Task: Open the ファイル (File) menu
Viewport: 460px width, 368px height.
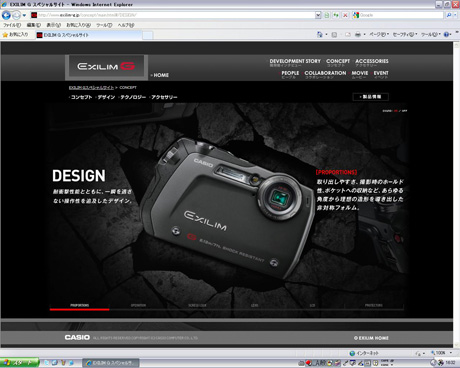Action: point(12,25)
